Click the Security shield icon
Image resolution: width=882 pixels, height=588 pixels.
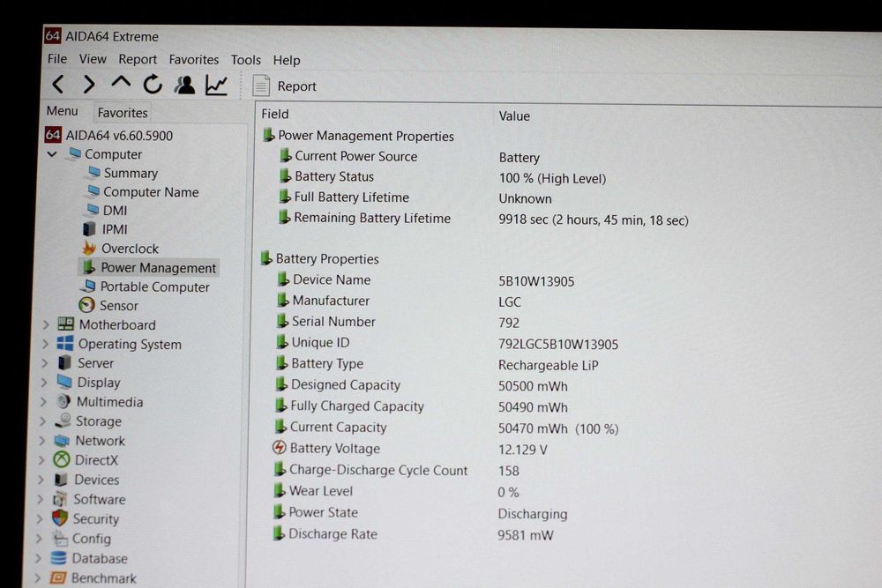(x=60, y=518)
